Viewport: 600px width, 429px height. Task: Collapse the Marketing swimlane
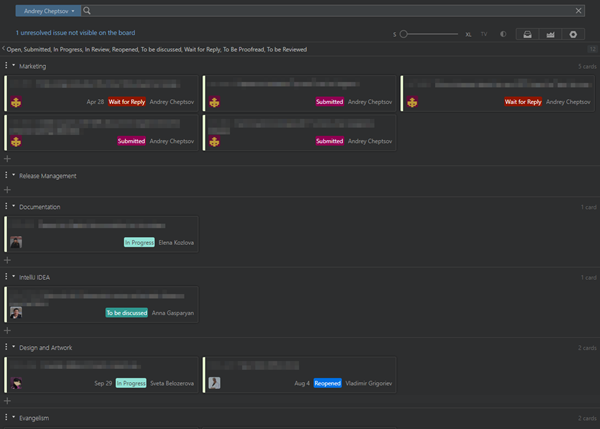coord(14,66)
